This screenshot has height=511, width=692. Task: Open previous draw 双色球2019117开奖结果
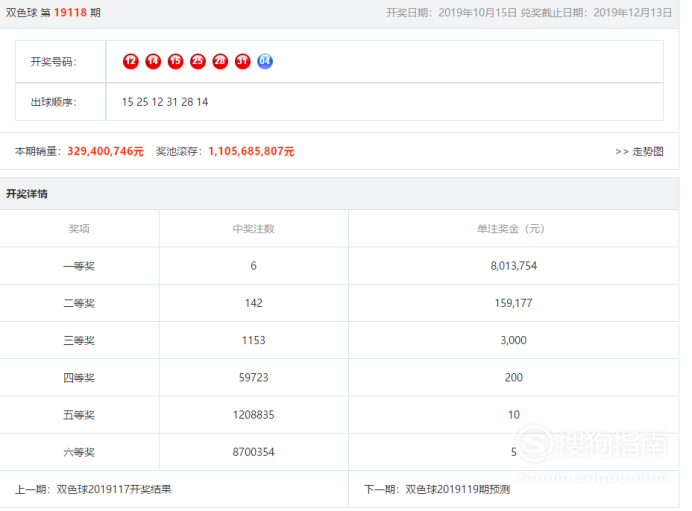click(114, 489)
